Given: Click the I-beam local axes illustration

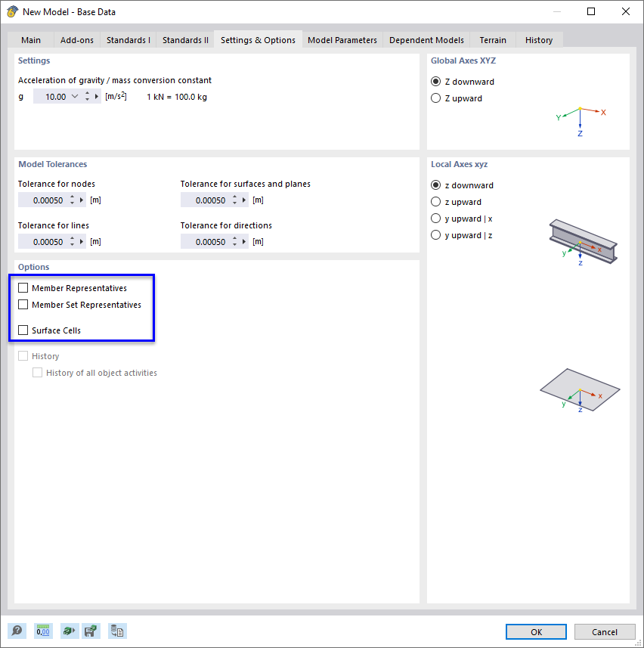Looking at the screenshot, I should coord(584,240).
